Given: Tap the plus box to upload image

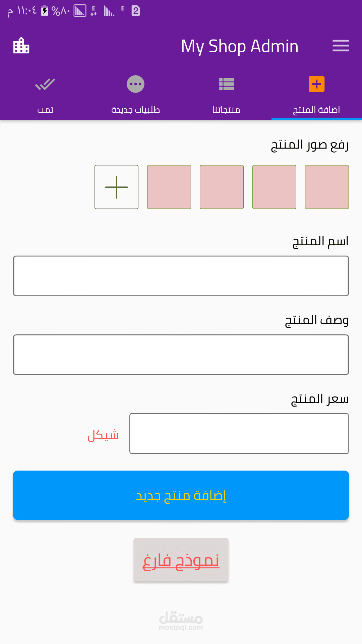Looking at the screenshot, I should pyautogui.click(x=116, y=187).
